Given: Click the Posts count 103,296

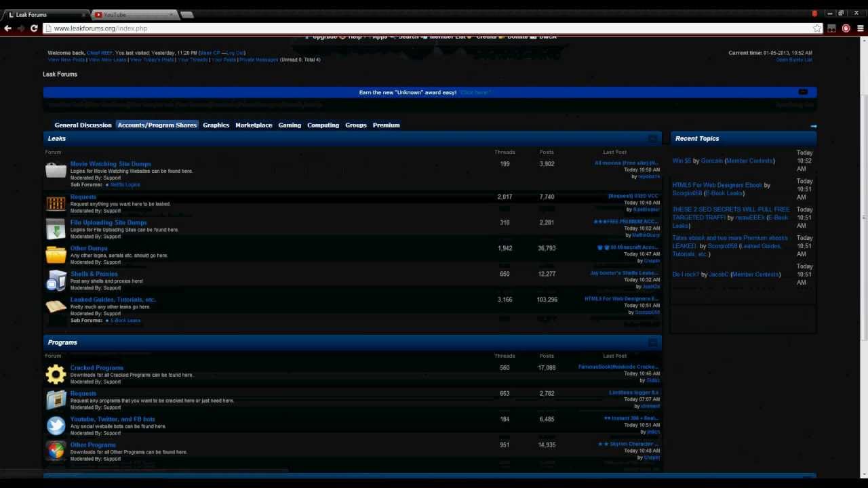Looking at the screenshot, I should (x=547, y=300).
